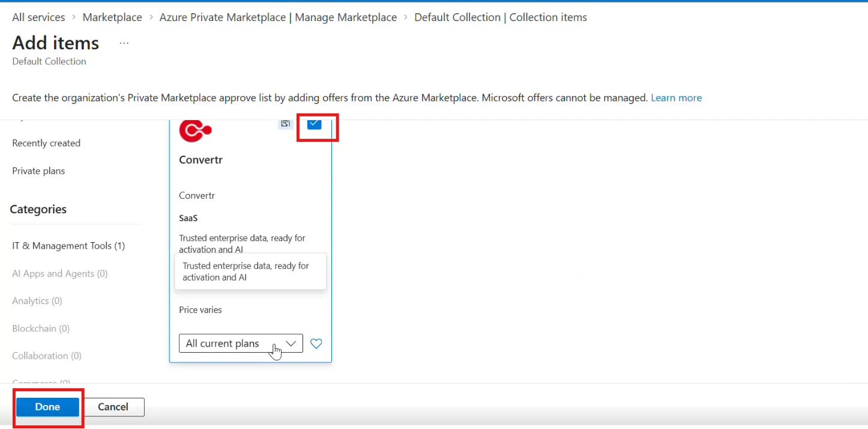This screenshot has height=429, width=868.
Task: Choose the AI Apps and Agents (0) category
Action: tap(60, 273)
